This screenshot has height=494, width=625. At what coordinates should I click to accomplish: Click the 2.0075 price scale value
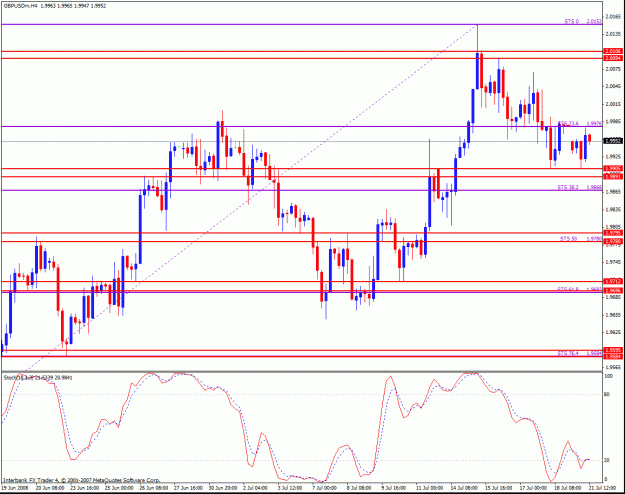[613, 69]
